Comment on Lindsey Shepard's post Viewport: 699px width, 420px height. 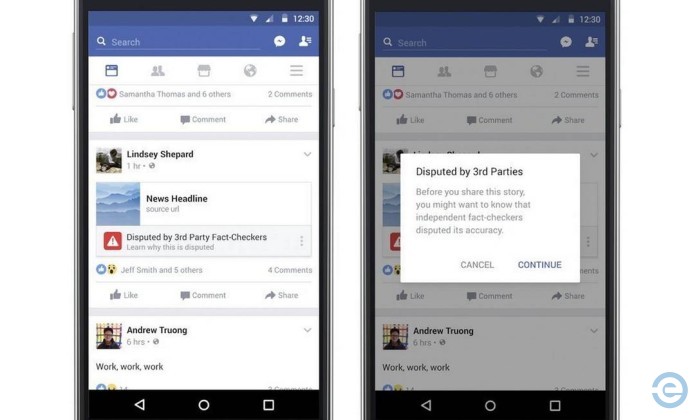[203, 295]
